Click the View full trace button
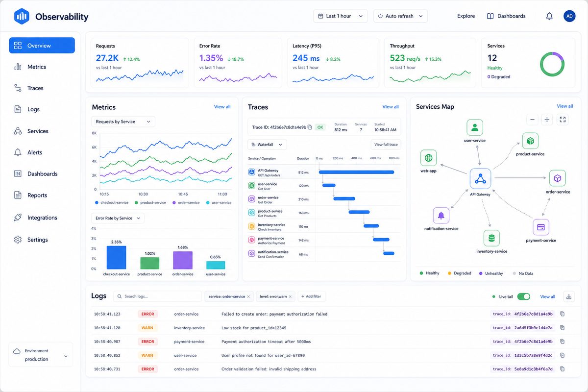Screen dimensions: 588x392 tap(386, 145)
